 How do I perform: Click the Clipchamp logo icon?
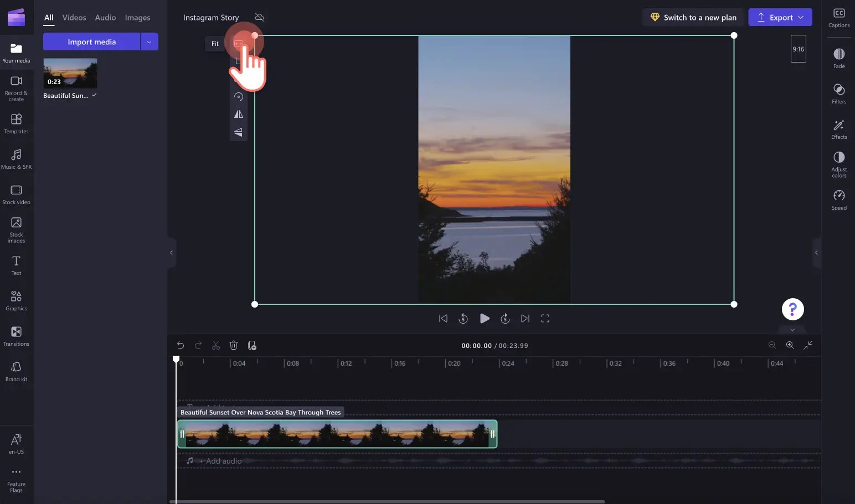point(16,17)
